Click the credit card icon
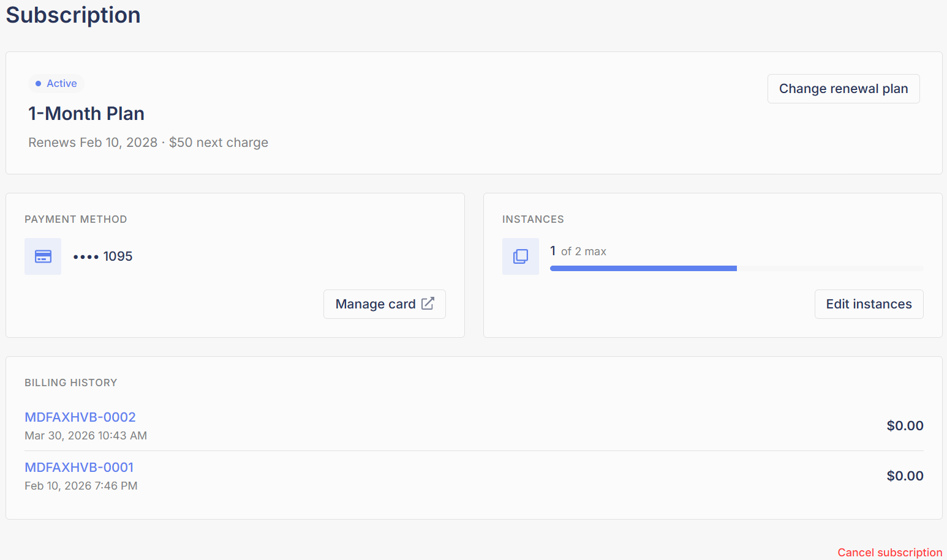 (43, 256)
